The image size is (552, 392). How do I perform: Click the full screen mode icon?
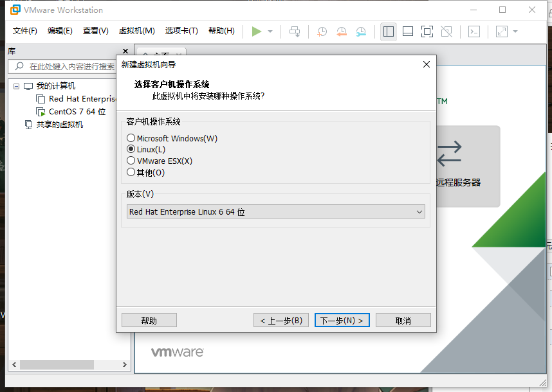427,31
